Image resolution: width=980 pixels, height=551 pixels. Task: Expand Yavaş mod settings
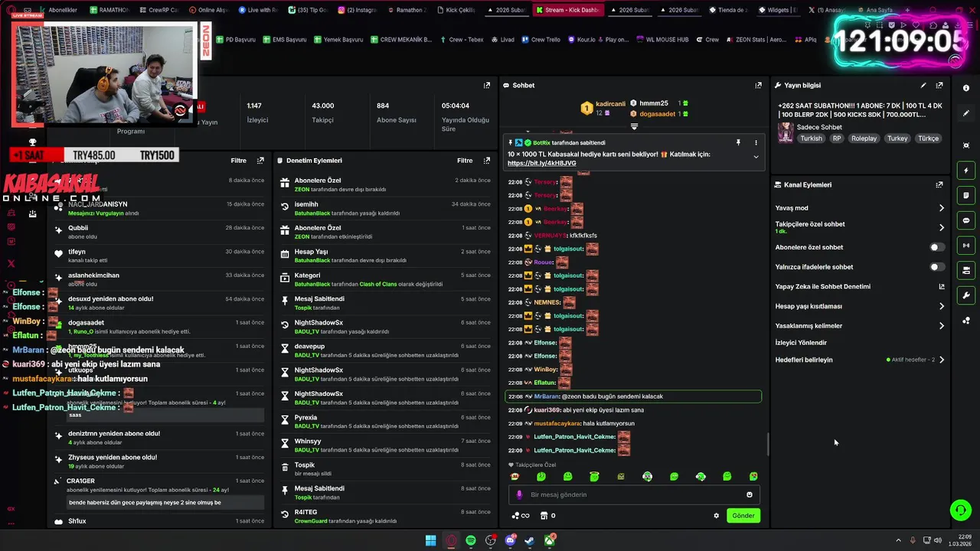click(941, 208)
